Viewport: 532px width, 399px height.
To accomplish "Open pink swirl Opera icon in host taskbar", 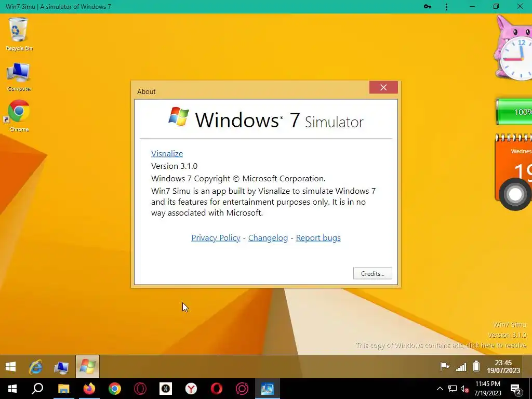I will point(242,389).
